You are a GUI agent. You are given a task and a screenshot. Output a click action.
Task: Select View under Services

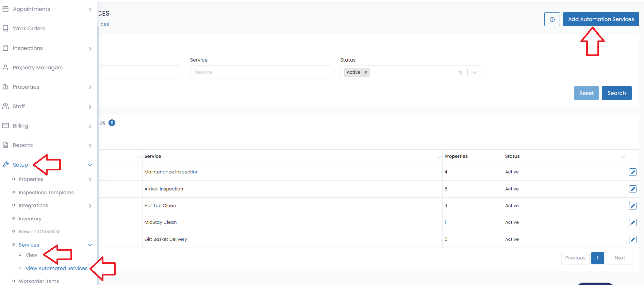pyautogui.click(x=31, y=255)
